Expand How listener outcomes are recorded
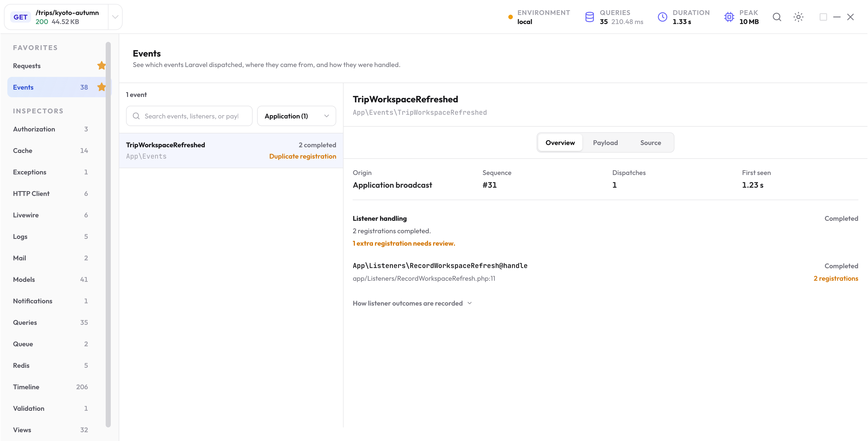Image resolution: width=868 pixels, height=441 pixels. [412, 303]
